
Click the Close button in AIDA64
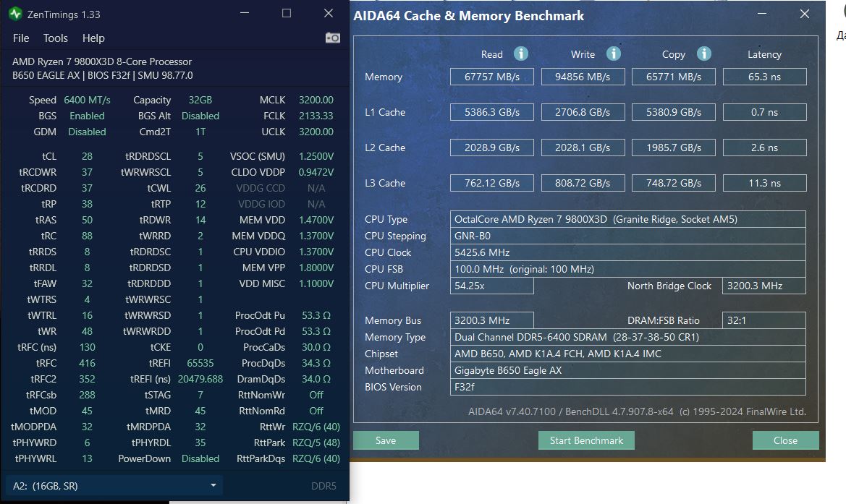(x=786, y=440)
